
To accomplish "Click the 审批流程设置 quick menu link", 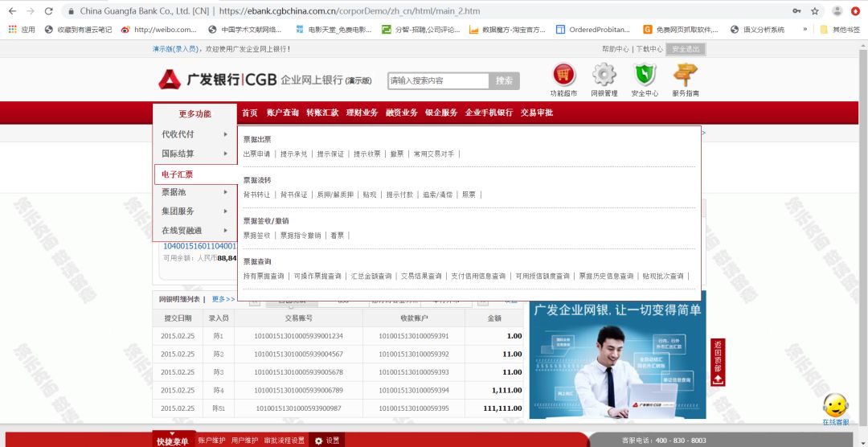I will click(285, 441).
